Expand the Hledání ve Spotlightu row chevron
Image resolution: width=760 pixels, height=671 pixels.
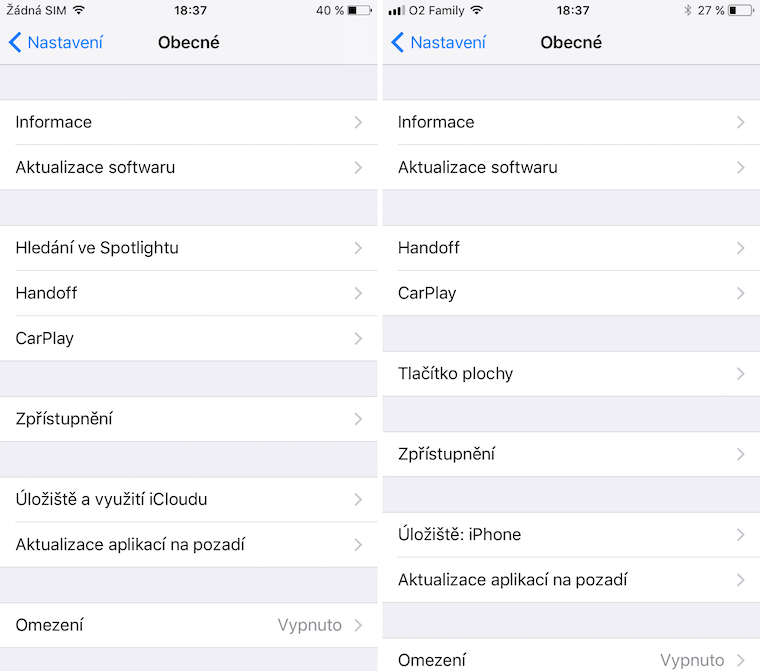[x=358, y=248]
